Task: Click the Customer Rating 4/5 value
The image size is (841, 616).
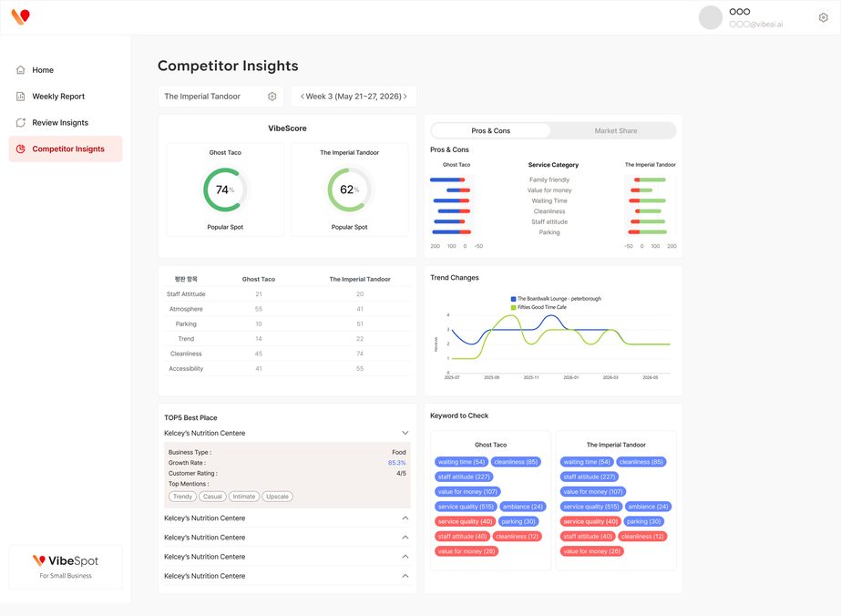Action: coord(401,473)
